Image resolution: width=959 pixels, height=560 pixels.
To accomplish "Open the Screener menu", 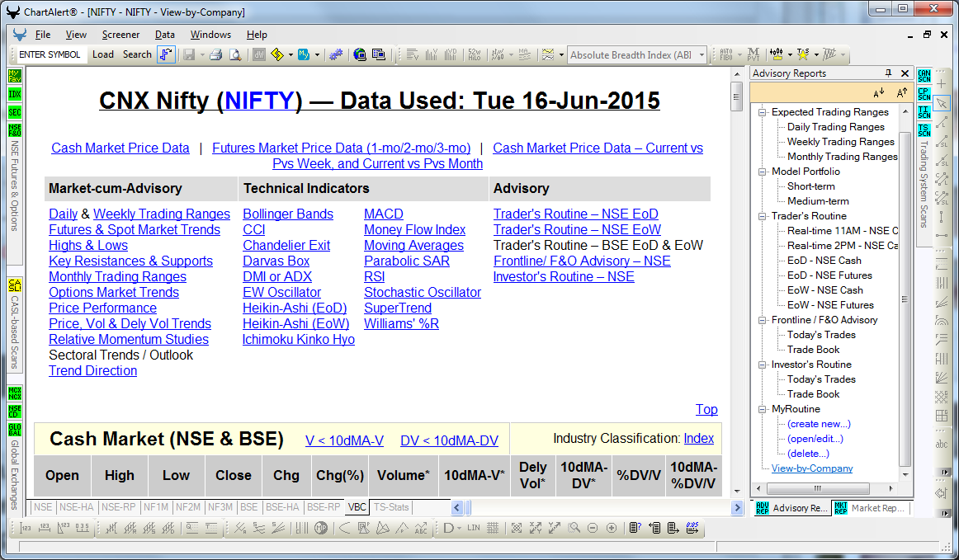I will point(120,35).
